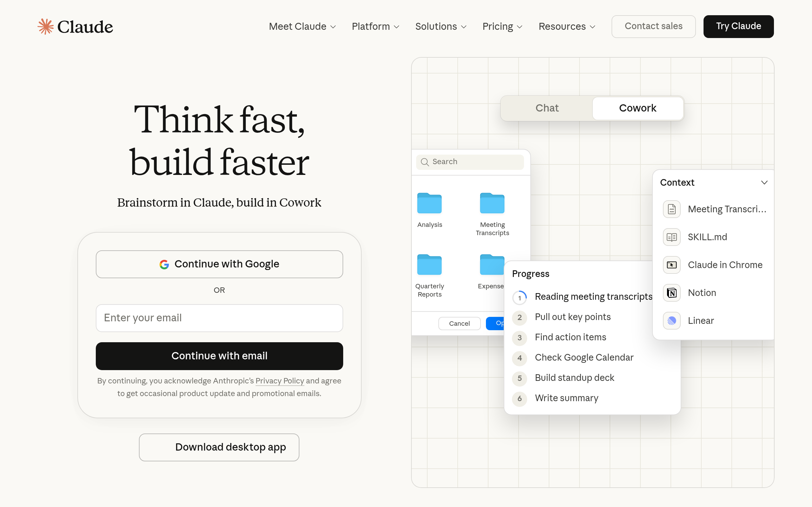Screen dimensions: 812x507
Task: Click the Meeting Transcripts document icon
Action: [x=671, y=209]
